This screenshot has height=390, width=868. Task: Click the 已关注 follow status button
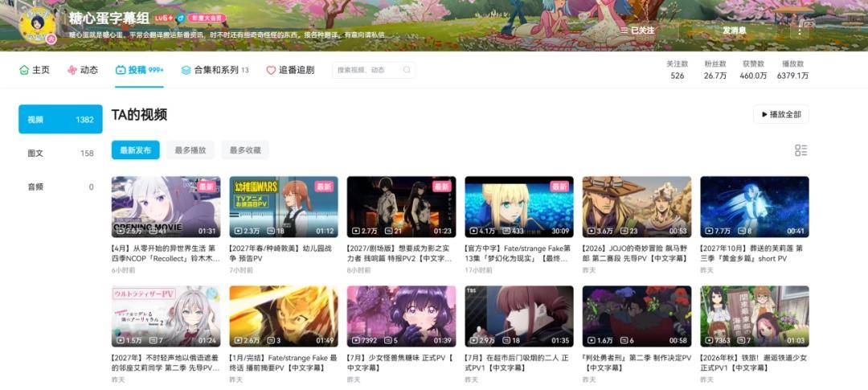pos(637,31)
